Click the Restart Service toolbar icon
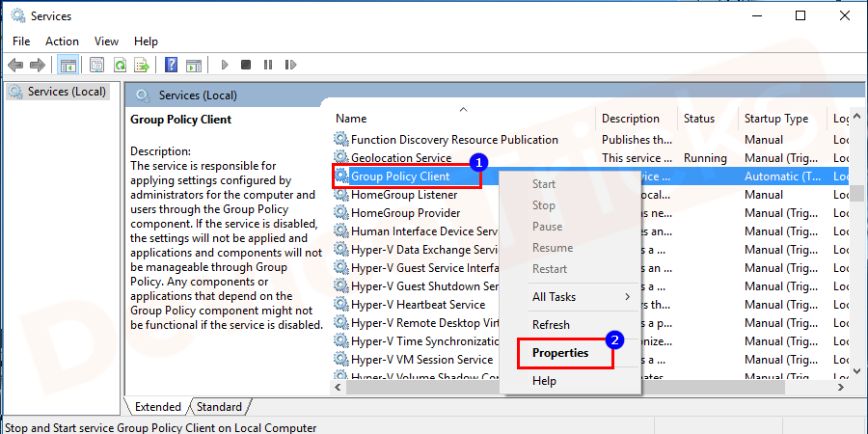The width and height of the screenshot is (868, 434). [289, 65]
